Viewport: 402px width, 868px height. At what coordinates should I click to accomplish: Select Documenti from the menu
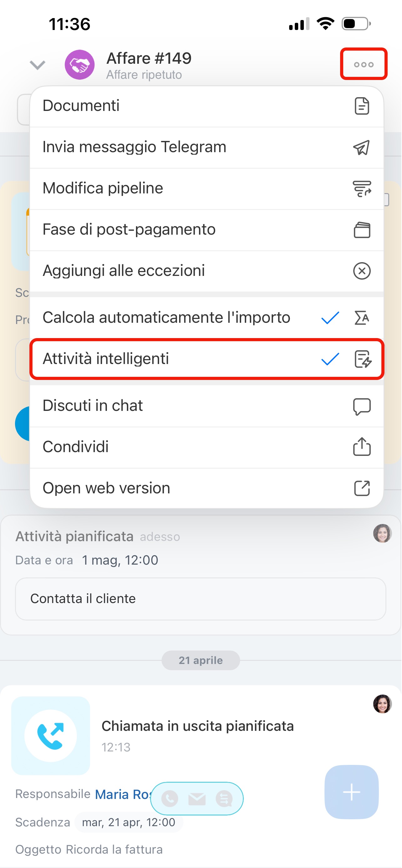coord(206,106)
